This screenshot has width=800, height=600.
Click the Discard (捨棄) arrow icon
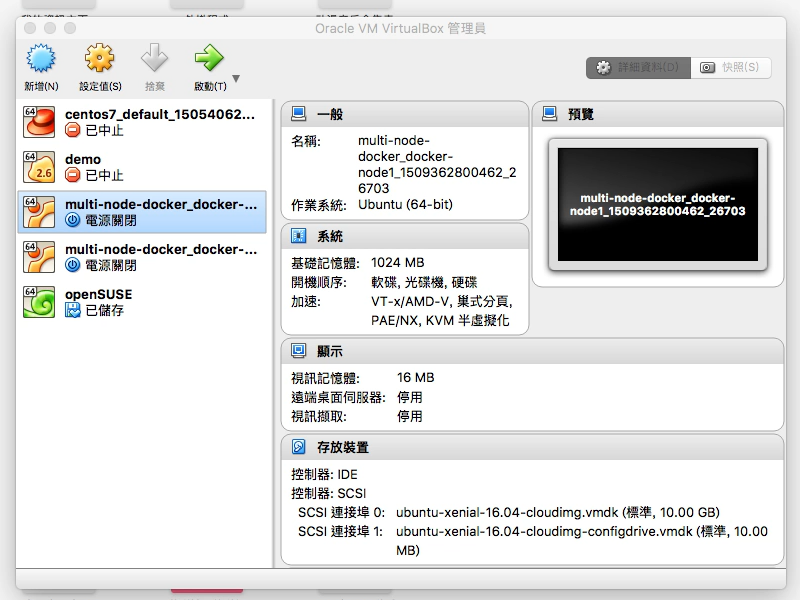pyautogui.click(x=155, y=58)
